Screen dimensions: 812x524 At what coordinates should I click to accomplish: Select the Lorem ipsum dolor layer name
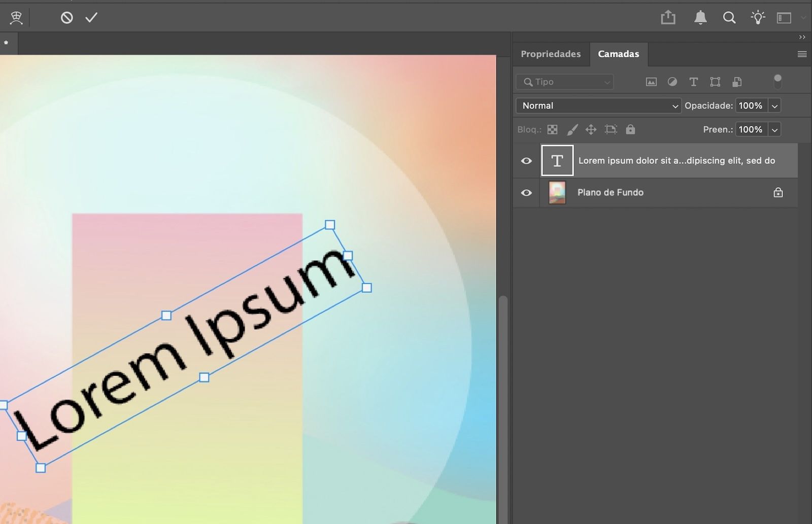(676, 160)
